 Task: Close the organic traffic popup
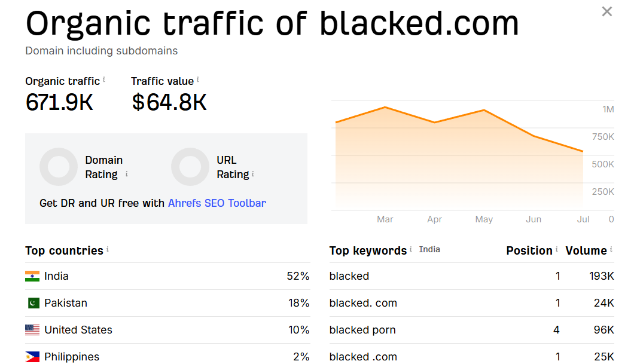pyautogui.click(x=606, y=11)
